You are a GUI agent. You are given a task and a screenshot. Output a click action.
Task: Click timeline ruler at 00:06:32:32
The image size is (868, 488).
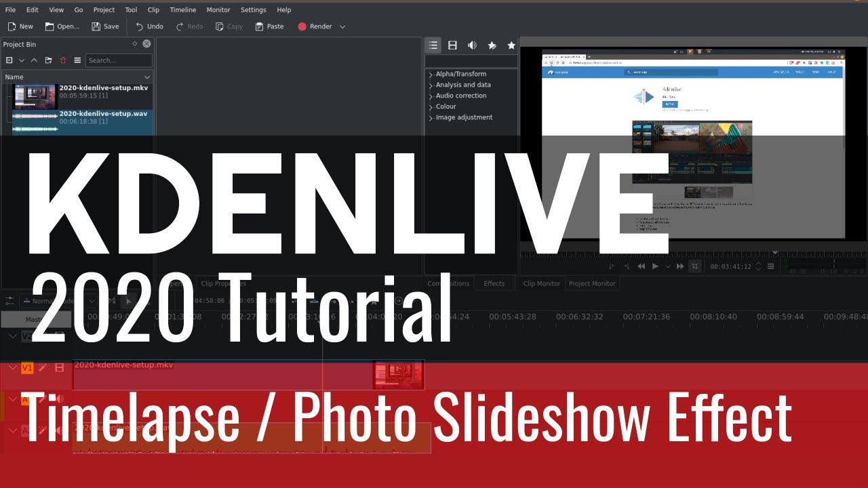pyautogui.click(x=579, y=317)
